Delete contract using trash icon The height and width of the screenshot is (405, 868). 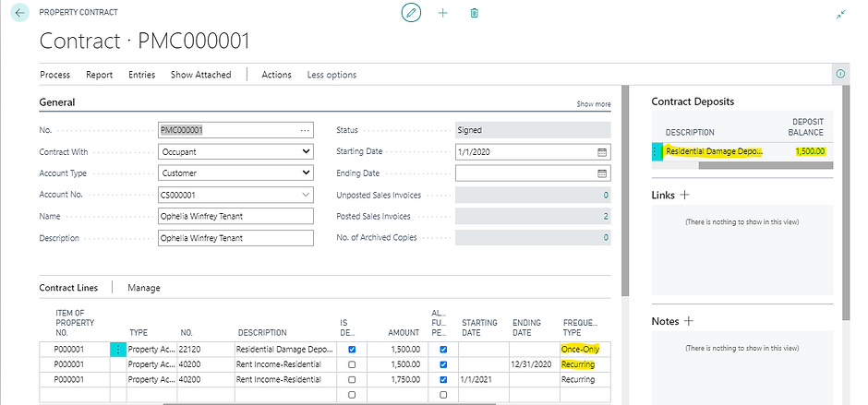click(475, 13)
